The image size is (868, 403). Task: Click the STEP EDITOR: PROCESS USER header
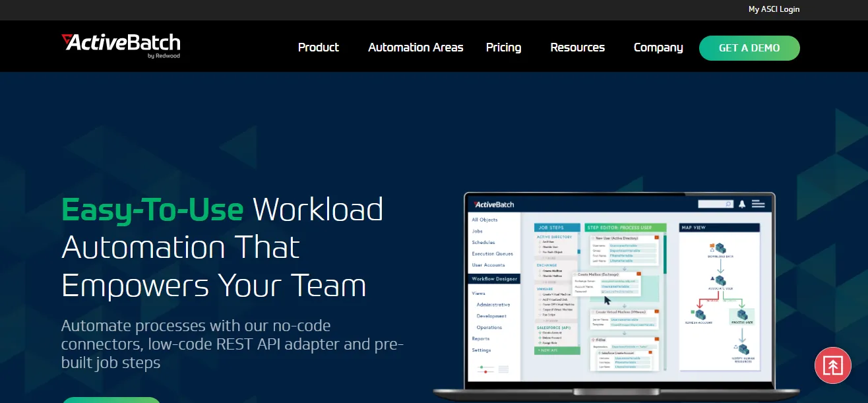point(626,228)
